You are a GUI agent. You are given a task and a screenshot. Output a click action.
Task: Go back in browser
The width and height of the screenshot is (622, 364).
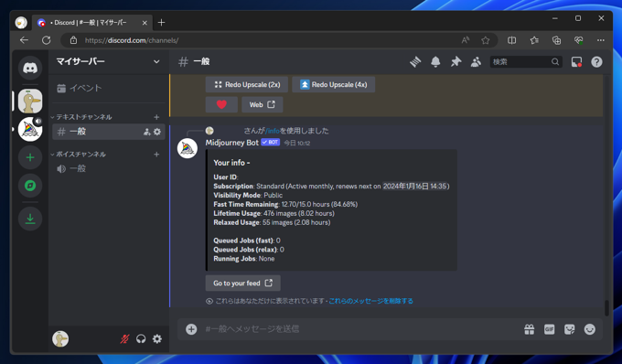[x=24, y=40]
